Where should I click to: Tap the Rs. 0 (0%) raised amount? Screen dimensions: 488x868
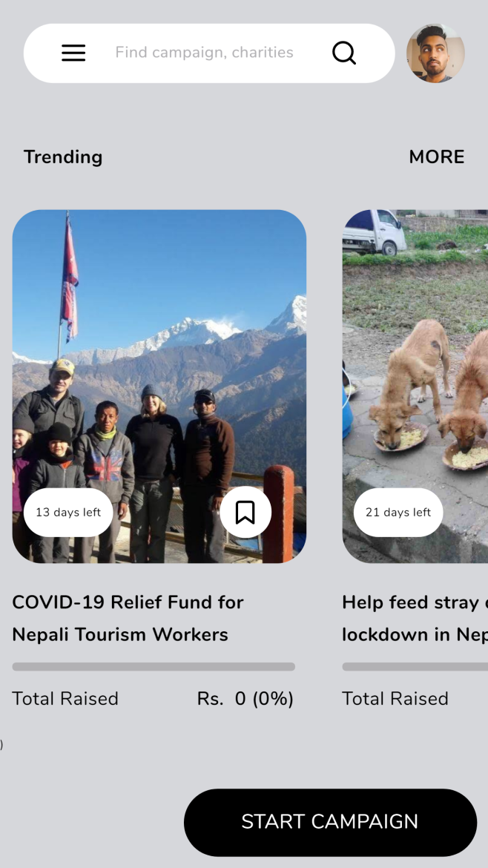pyautogui.click(x=245, y=699)
